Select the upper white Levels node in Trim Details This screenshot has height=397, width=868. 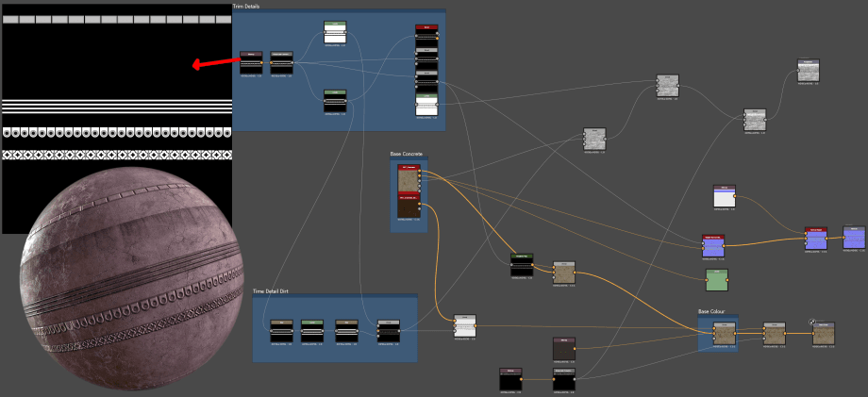pos(335,32)
